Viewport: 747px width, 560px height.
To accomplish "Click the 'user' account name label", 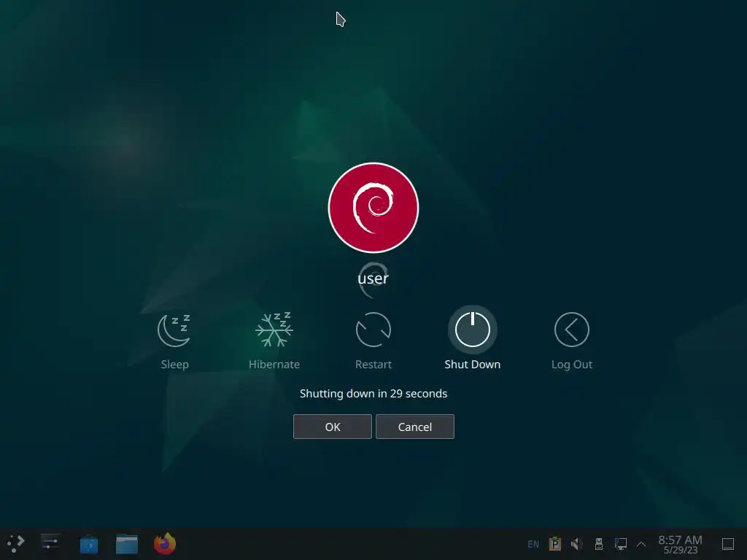I will pyautogui.click(x=373, y=278).
